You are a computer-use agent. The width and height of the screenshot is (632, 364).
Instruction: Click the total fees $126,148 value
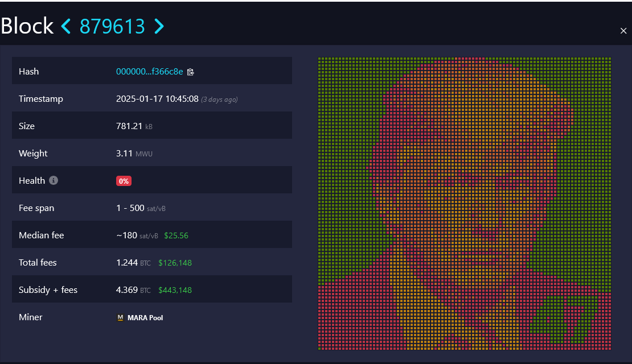[175, 263]
